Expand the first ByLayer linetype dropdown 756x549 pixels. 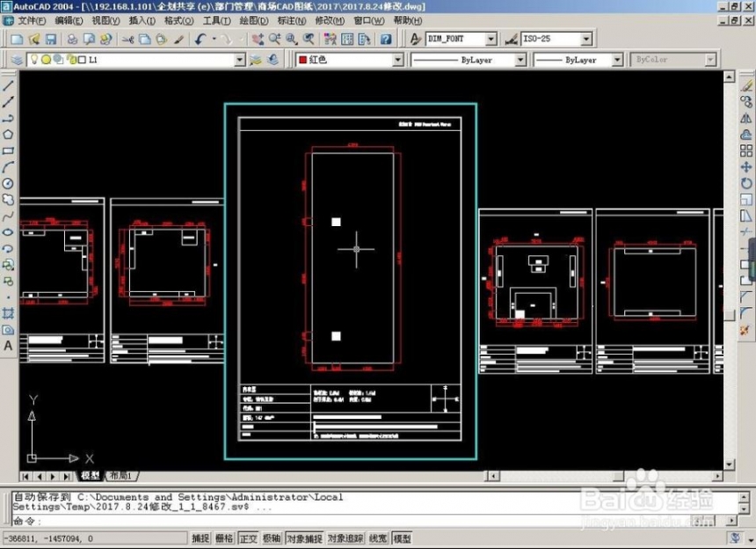pos(520,60)
